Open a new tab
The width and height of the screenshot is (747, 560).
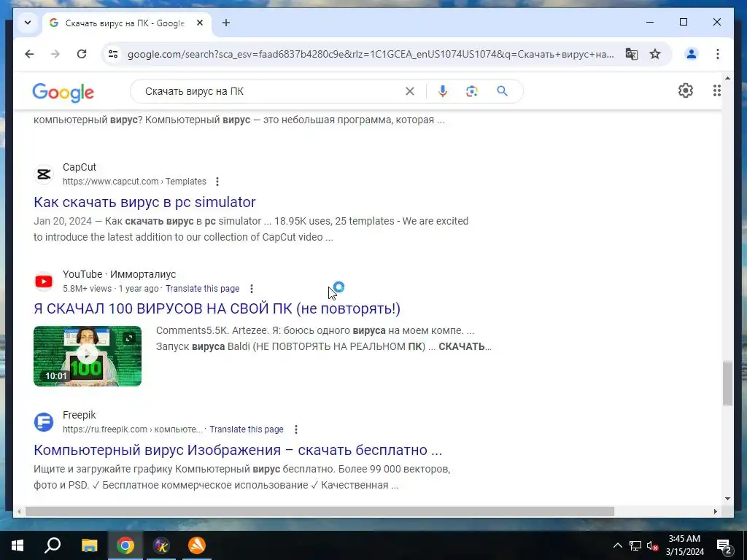(226, 23)
